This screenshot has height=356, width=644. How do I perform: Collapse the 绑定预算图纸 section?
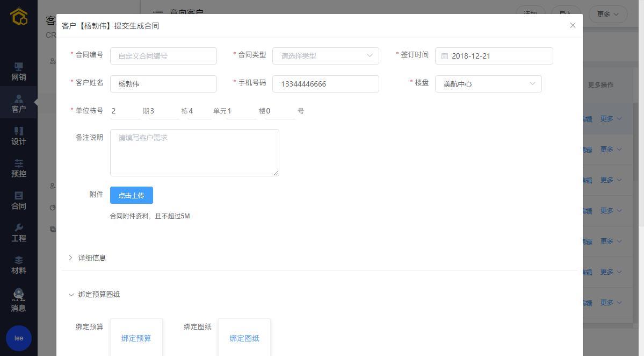point(98,294)
